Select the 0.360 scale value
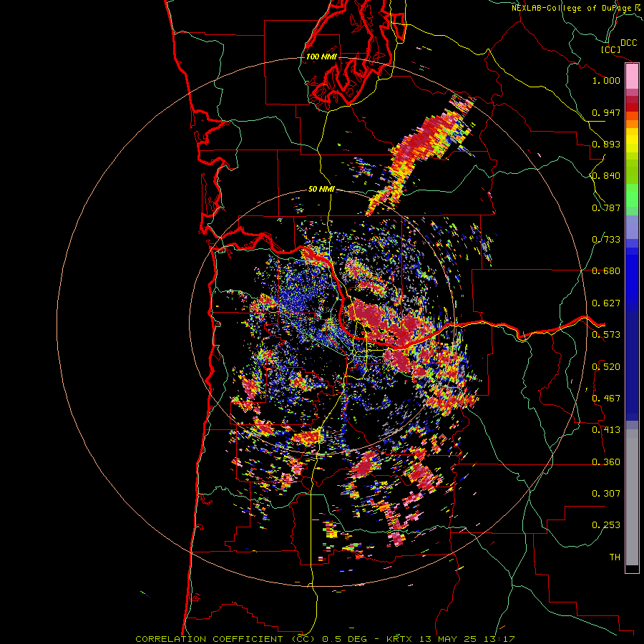 click(606, 462)
